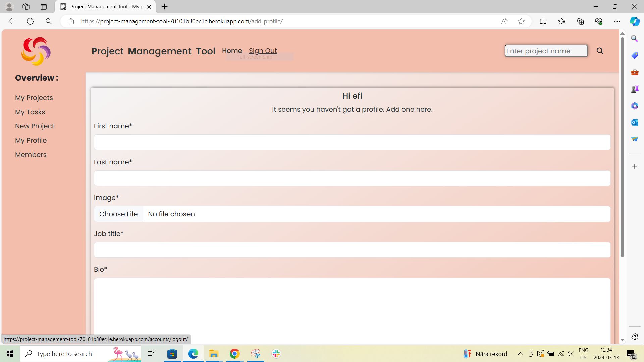Choose a file for the profile image
This screenshot has height=362, width=644.
pyautogui.click(x=118, y=214)
